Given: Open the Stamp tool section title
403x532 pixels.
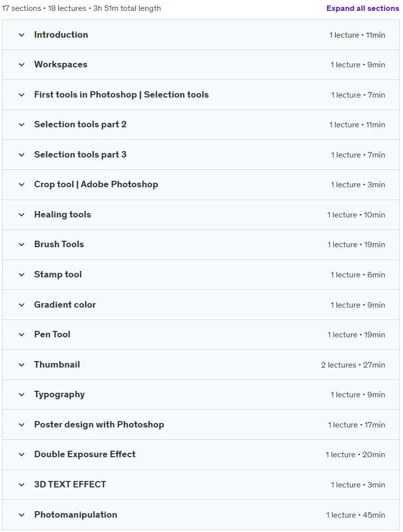Looking at the screenshot, I should tap(58, 274).
